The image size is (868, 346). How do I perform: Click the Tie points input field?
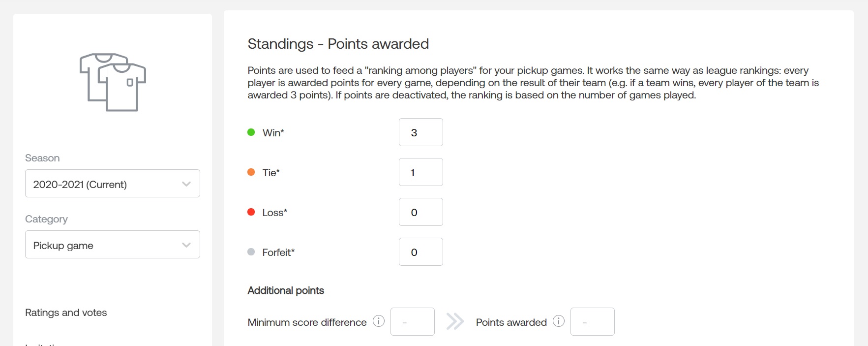[x=420, y=172]
